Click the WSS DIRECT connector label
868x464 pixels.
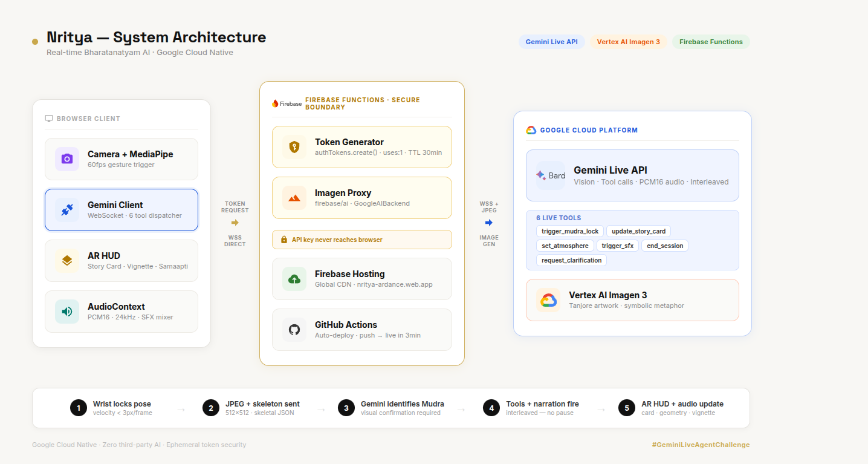tap(235, 241)
